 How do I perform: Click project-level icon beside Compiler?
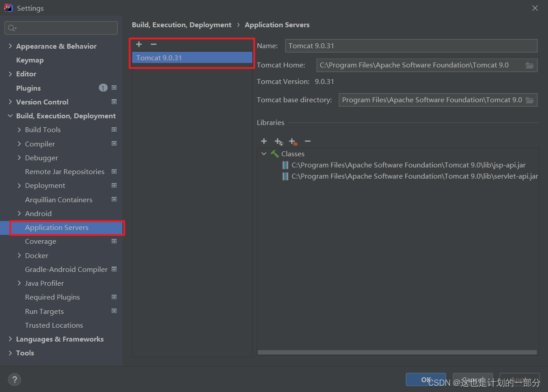(114, 144)
